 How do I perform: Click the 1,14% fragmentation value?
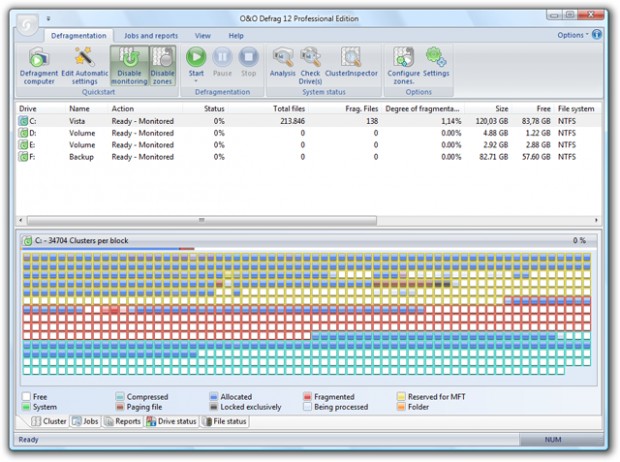(451, 121)
